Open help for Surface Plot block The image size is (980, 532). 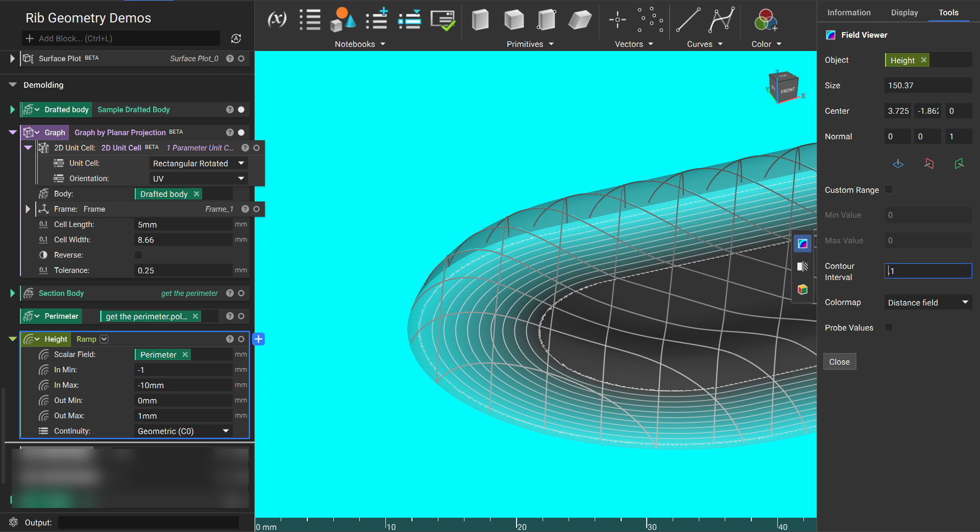(230, 59)
